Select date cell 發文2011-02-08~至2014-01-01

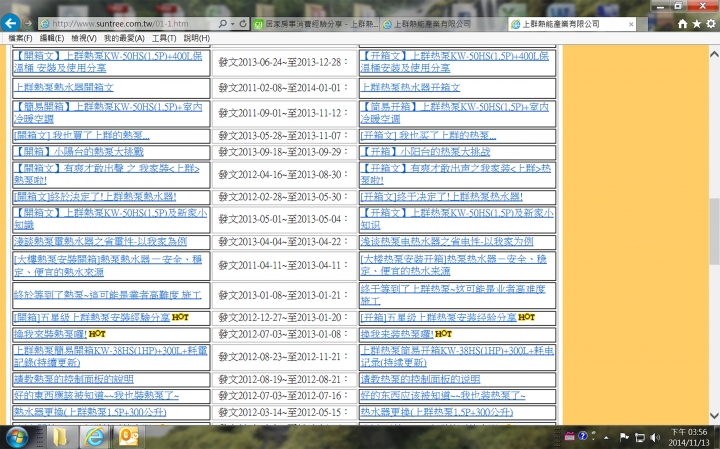pyautogui.click(x=282, y=88)
